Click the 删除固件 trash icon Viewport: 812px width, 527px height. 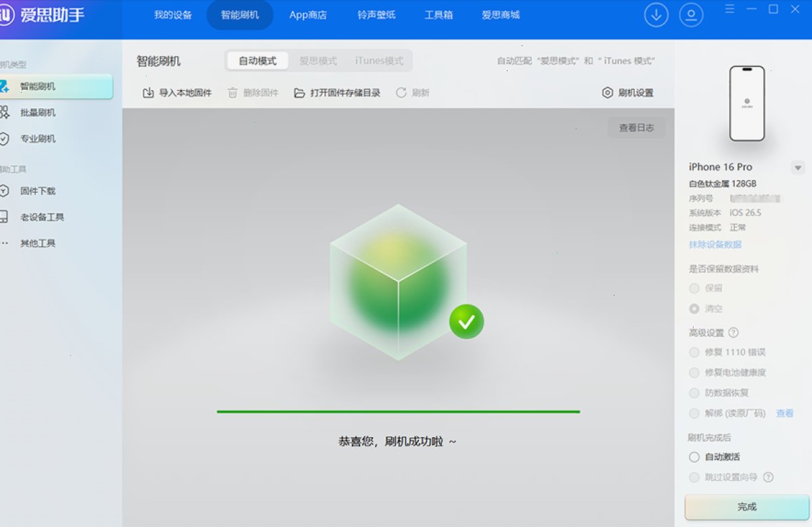(x=233, y=93)
